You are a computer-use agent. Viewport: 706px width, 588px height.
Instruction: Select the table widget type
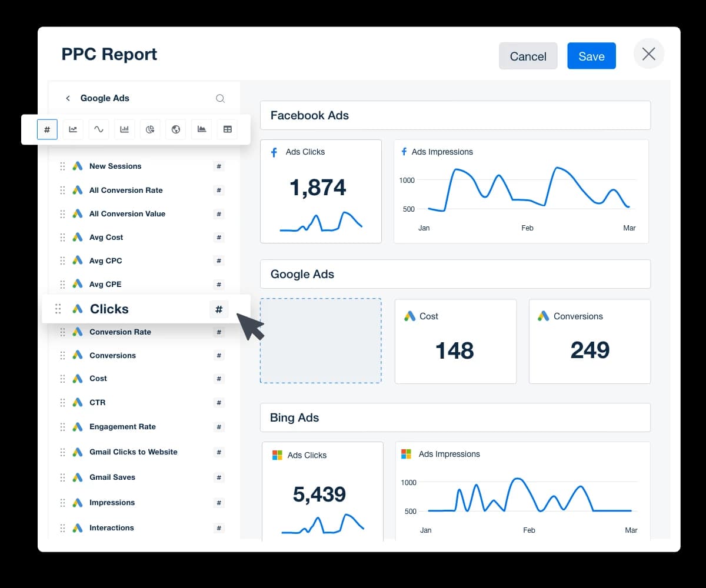[227, 129]
